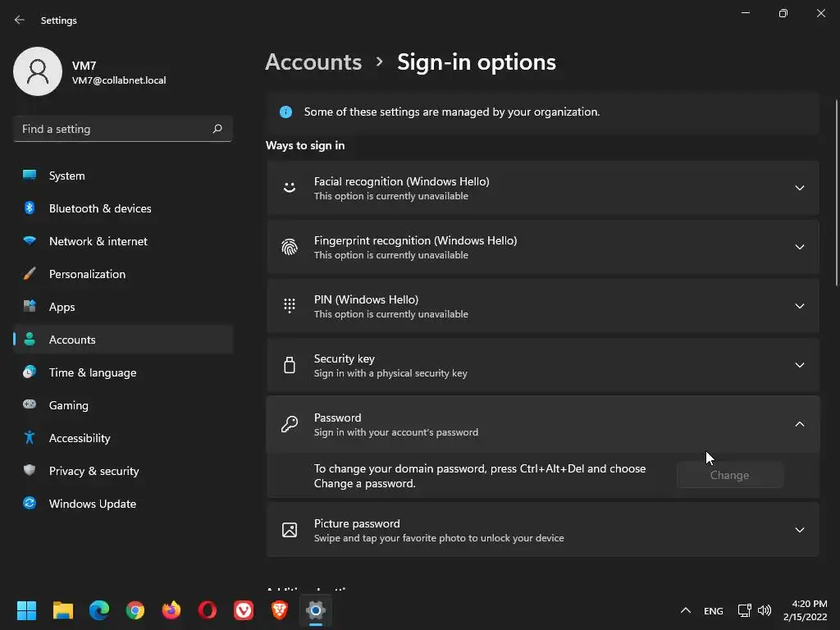Launch Microsoft Edge from taskbar
The image size is (840, 630).
point(99,610)
